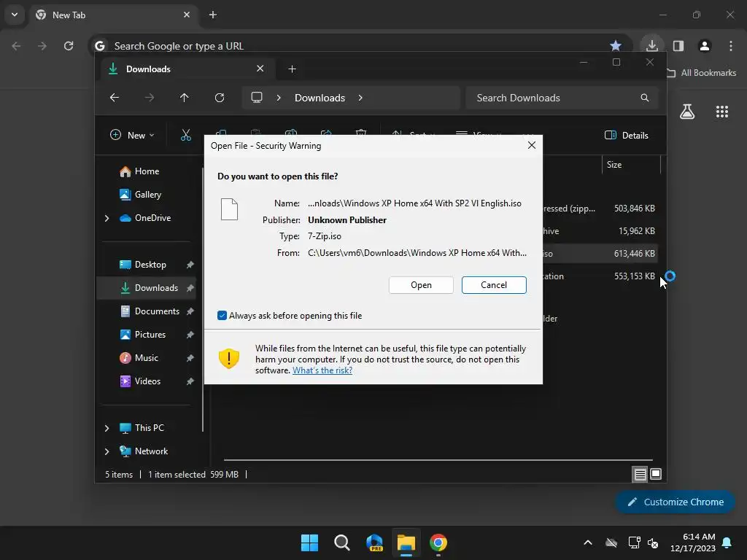The height and width of the screenshot is (560, 747).
Task: Click Customize Chrome button
Action: click(675, 502)
